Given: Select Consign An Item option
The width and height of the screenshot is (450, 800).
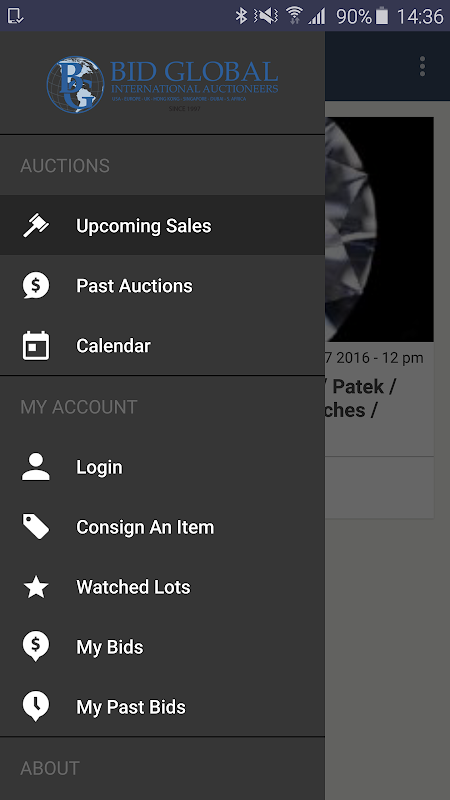Looking at the screenshot, I should pos(162,527).
